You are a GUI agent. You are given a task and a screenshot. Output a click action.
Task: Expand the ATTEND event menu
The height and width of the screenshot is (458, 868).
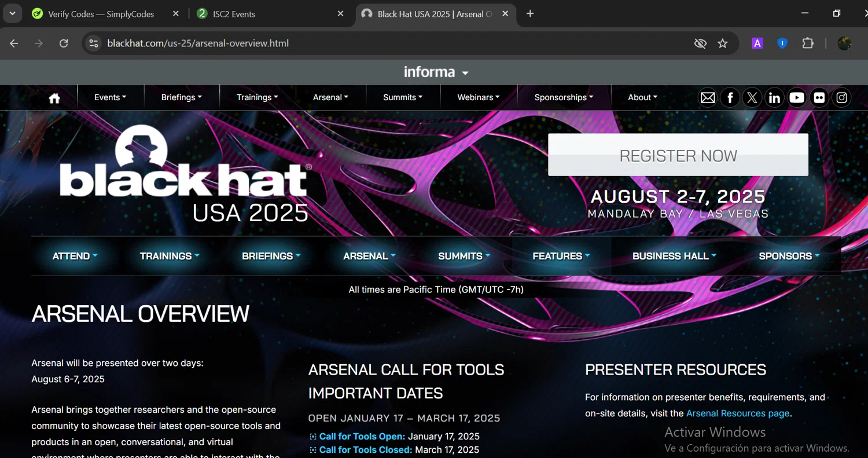(x=75, y=256)
